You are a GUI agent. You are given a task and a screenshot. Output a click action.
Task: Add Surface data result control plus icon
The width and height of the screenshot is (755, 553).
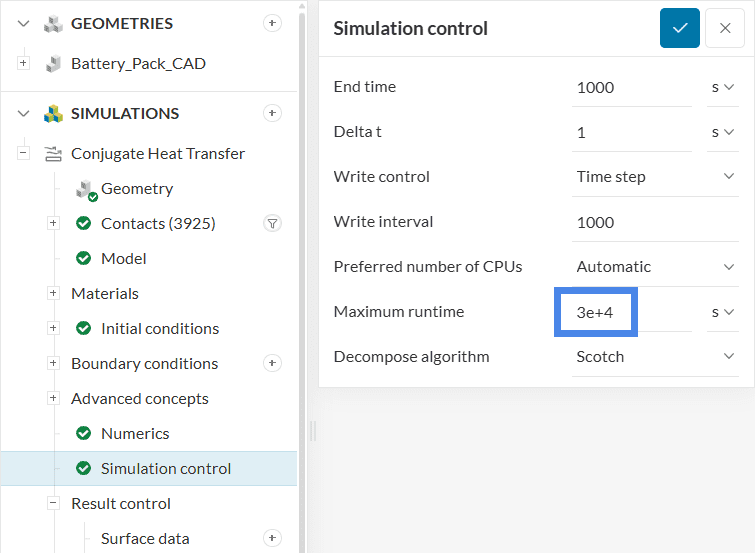tap(272, 538)
